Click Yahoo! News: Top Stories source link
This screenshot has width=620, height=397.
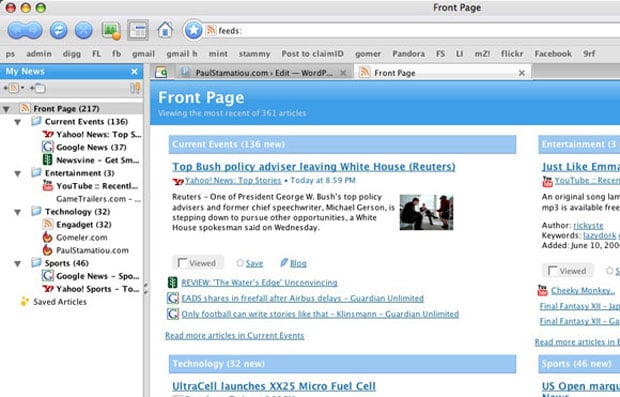pos(233,180)
